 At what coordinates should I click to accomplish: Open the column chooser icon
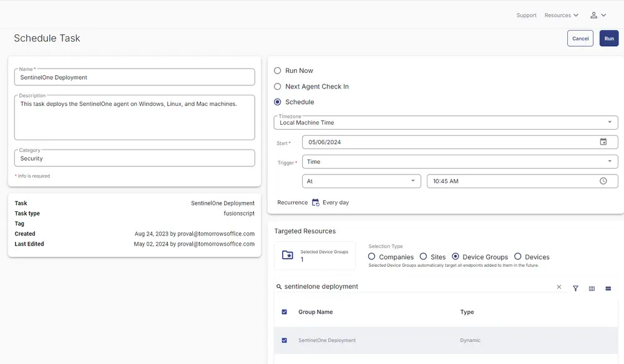click(x=592, y=289)
